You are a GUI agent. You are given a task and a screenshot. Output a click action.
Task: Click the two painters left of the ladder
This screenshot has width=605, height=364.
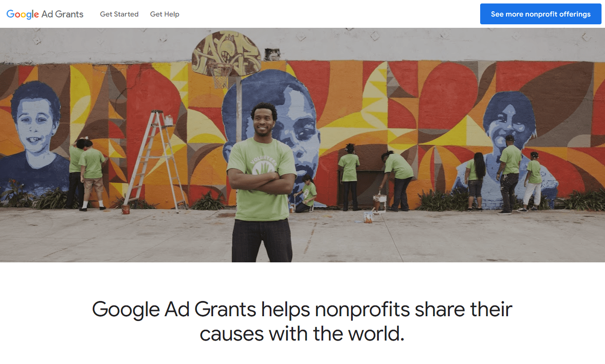pyautogui.click(x=87, y=174)
